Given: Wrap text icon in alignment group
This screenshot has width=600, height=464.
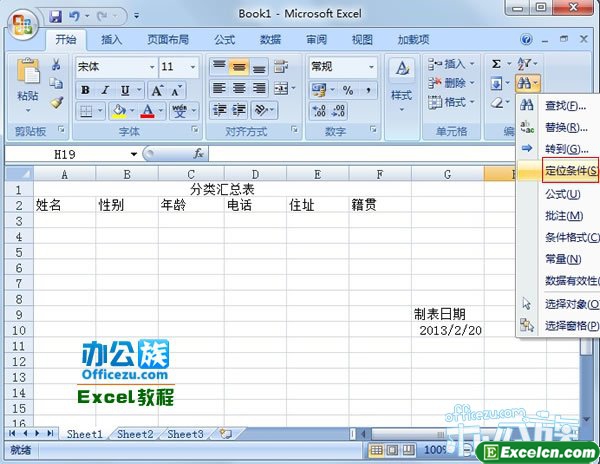Looking at the screenshot, I should tap(281, 67).
